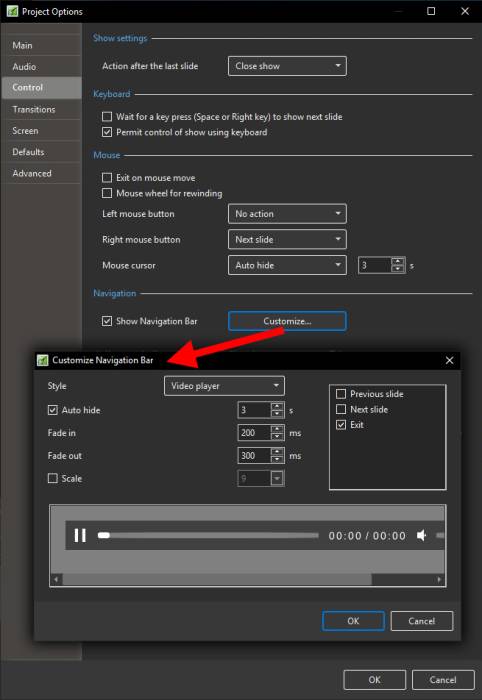Uncheck Permit control of show using keyboard
This screenshot has height=700, width=482.
tap(107, 132)
